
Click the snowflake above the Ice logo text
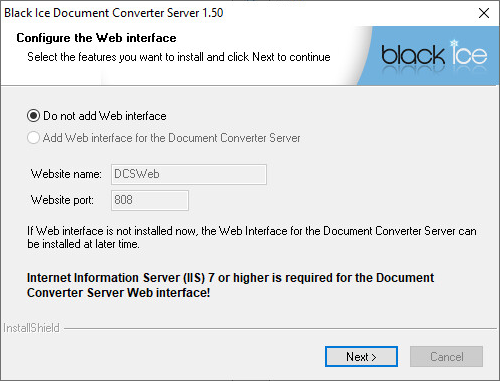[454, 44]
